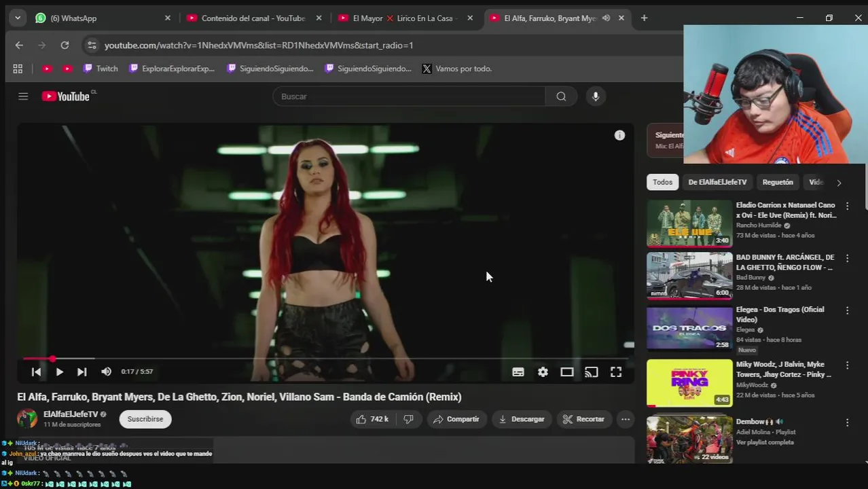
Task: Click Ver playlist completa link
Action: (765, 442)
